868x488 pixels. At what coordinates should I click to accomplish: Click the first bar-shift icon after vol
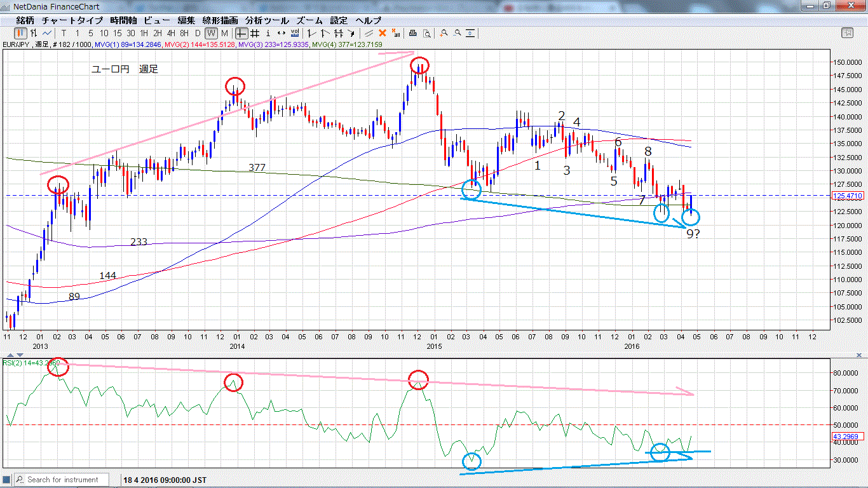(x=311, y=32)
